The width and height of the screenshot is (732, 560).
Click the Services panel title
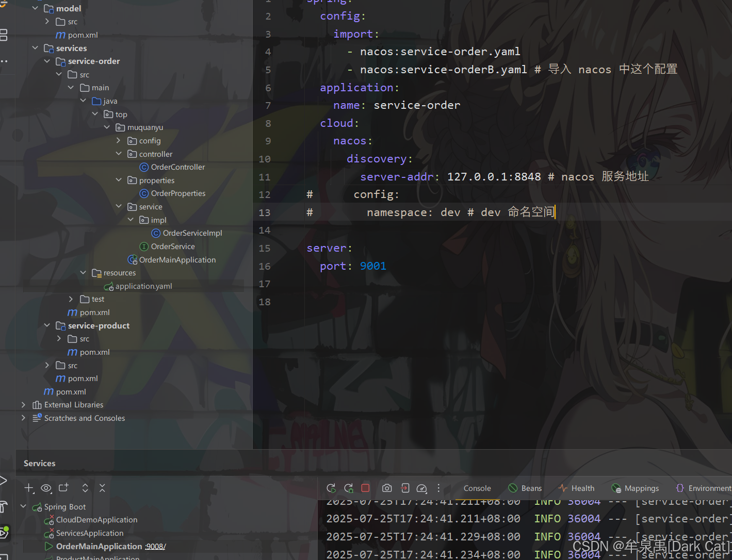tap(39, 463)
